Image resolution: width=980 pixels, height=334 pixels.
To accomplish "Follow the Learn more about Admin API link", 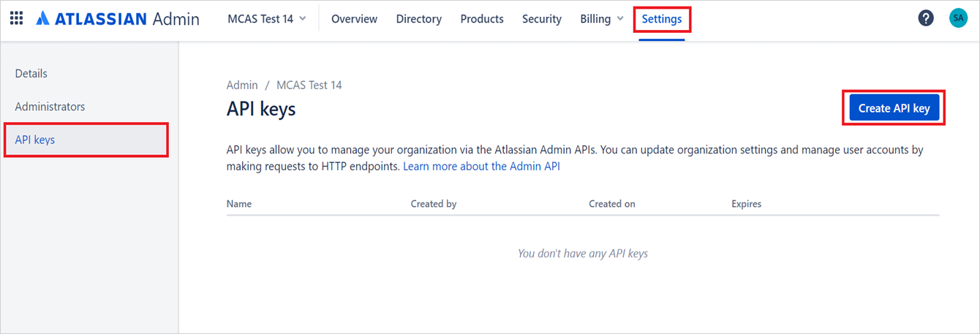I will point(481,167).
